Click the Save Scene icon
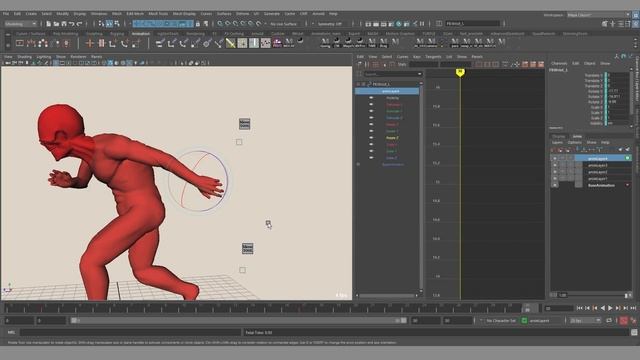This screenshot has height=360, width=640. click(x=64, y=24)
